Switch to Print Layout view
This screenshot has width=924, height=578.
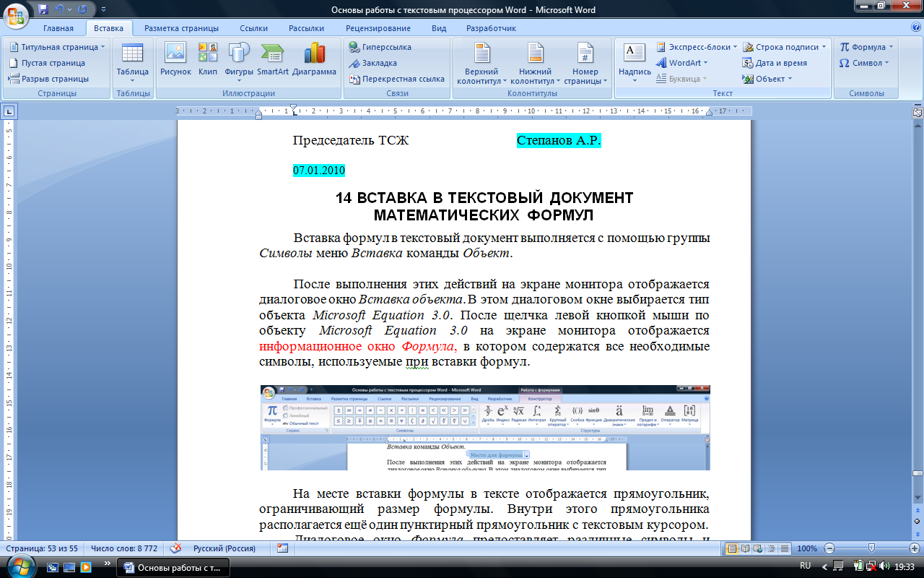(x=732, y=548)
